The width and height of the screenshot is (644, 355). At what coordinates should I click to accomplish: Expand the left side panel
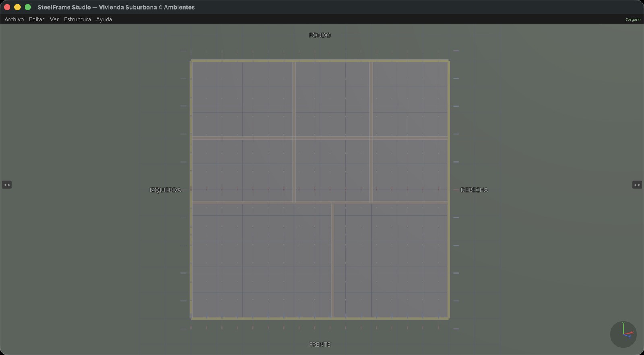click(7, 185)
